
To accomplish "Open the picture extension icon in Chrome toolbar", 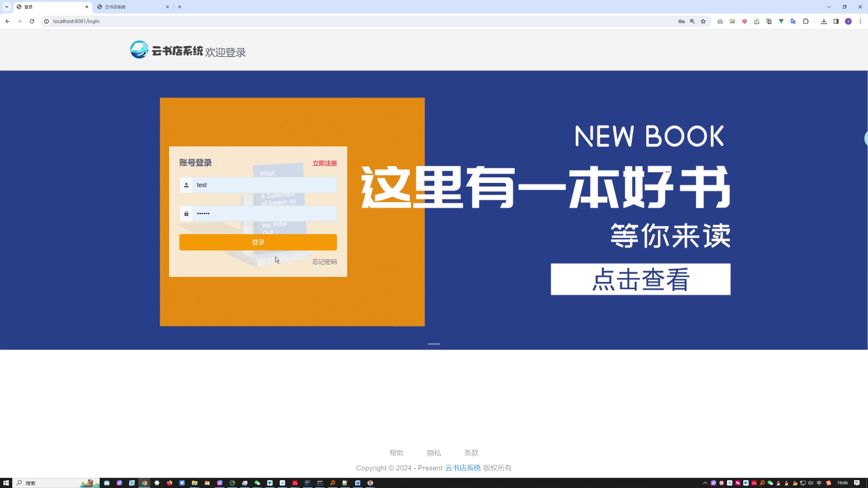I will coord(732,21).
